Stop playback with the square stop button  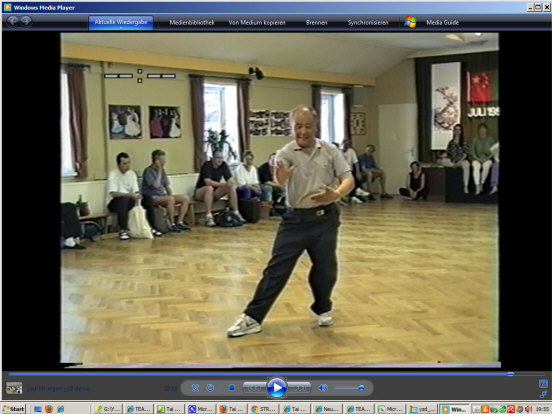click(232, 388)
